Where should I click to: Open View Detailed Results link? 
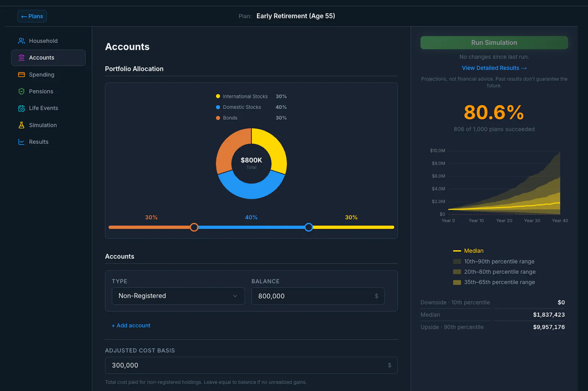point(494,68)
